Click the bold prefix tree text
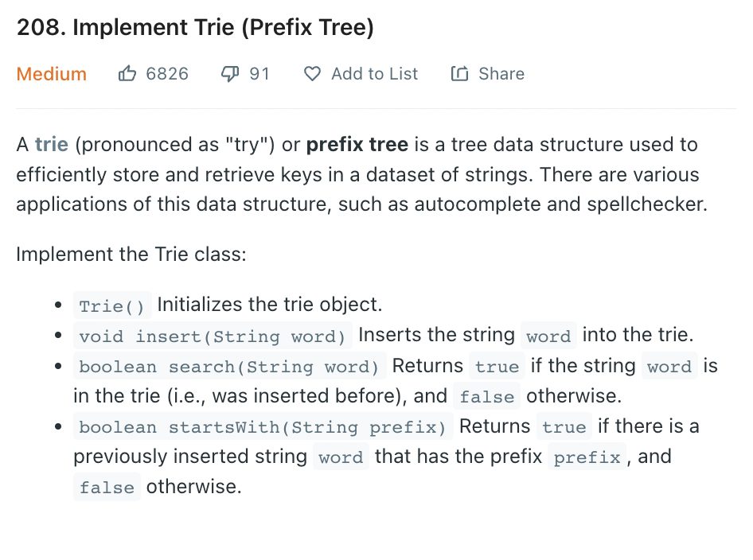This screenshot has height=560, width=753. point(357,144)
